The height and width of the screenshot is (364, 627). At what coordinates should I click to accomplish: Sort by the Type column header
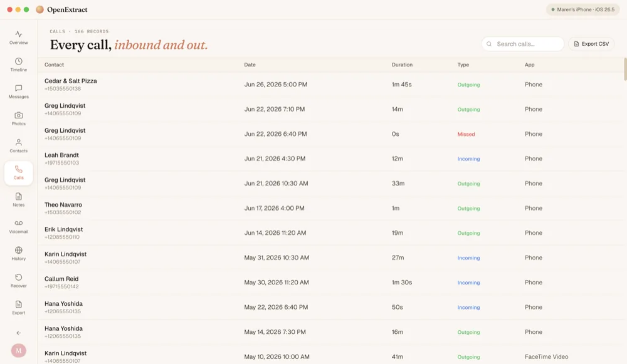pos(463,65)
